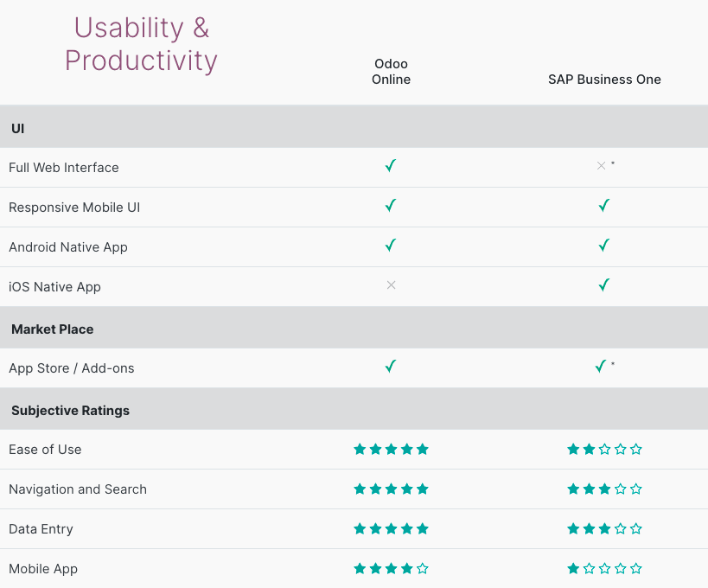Click Odoo four-star rating for Mobile App
The width and height of the screenshot is (708, 588).
click(x=391, y=569)
